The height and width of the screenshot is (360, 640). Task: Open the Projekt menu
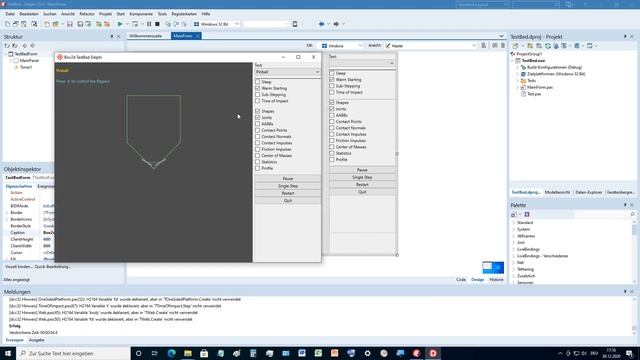pyautogui.click(x=105, y=14)
